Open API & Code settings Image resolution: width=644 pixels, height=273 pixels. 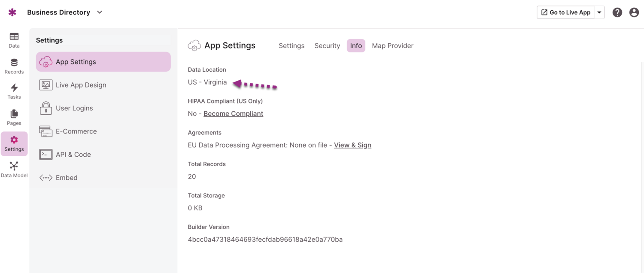(73, 155)
